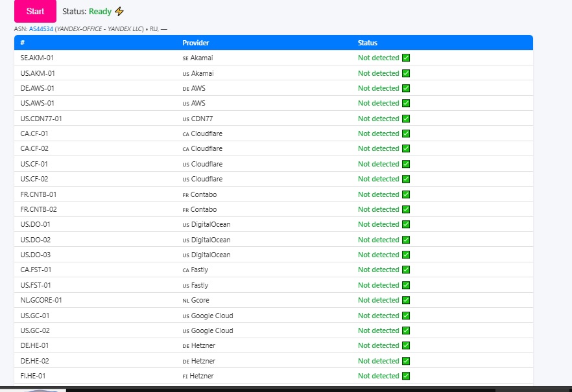Click the Status: Ready text
572x392 pixels.
click(x=87, y=11)
